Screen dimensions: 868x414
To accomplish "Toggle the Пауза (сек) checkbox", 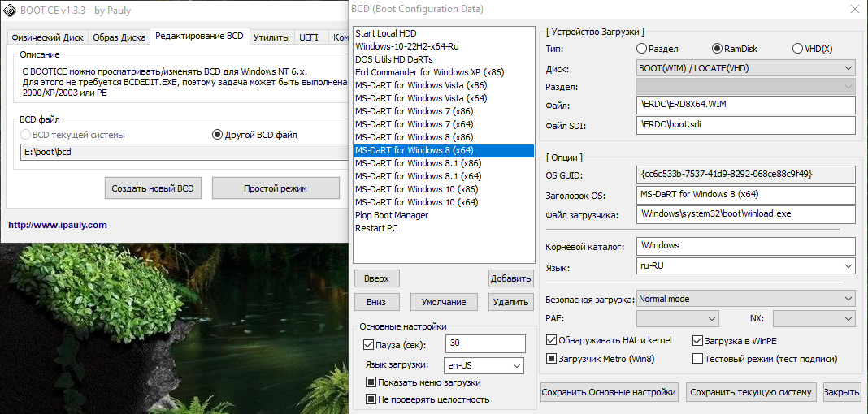I will (369, 344).
